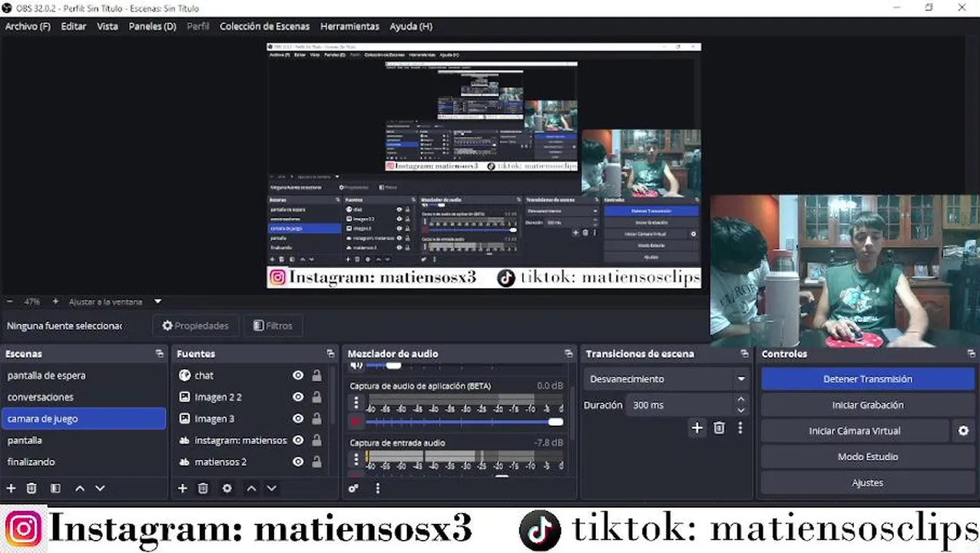The width and height of the screenshot is (980, 553).
Task: Hide the chat source
Action: [x=298, y=376]
